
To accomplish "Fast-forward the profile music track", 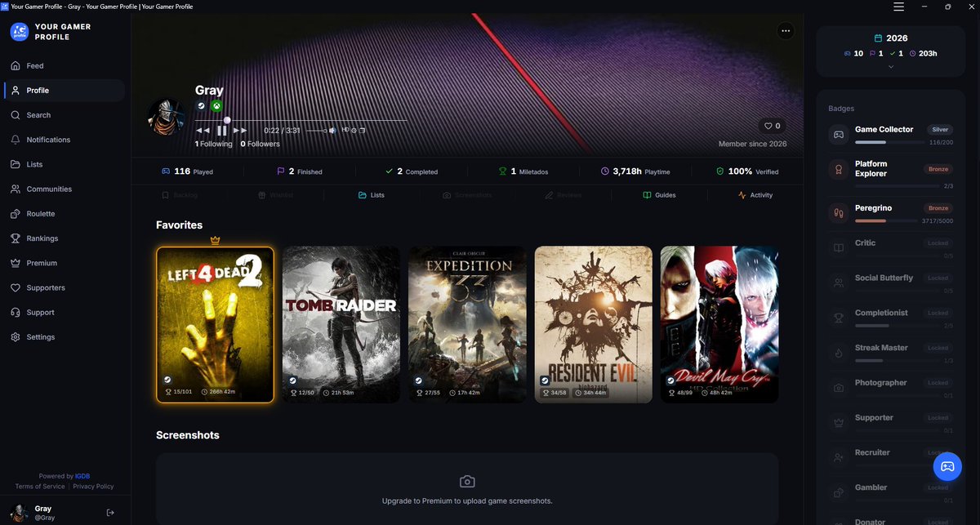I will point(240,130).
